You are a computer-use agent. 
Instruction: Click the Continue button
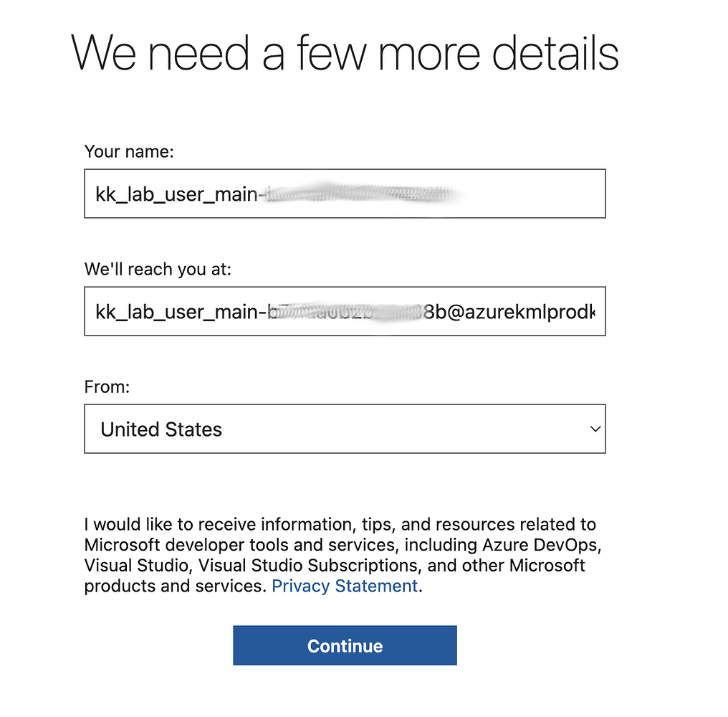coord(345,645)
